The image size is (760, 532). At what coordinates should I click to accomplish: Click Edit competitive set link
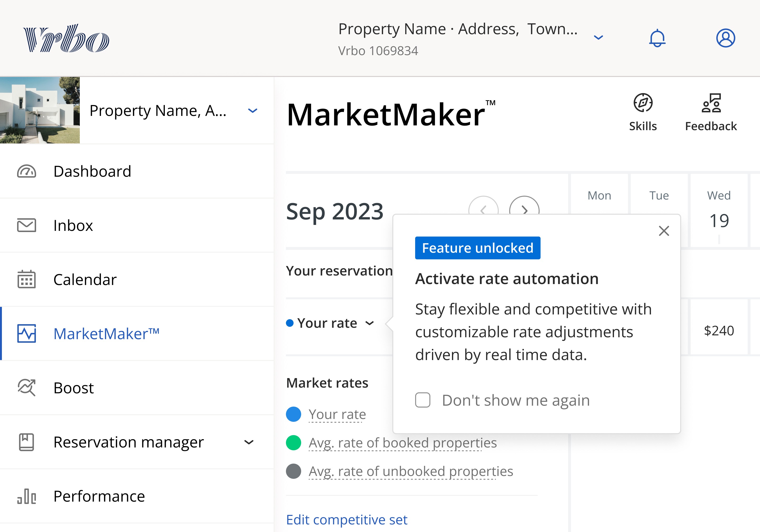pos(347,519)
